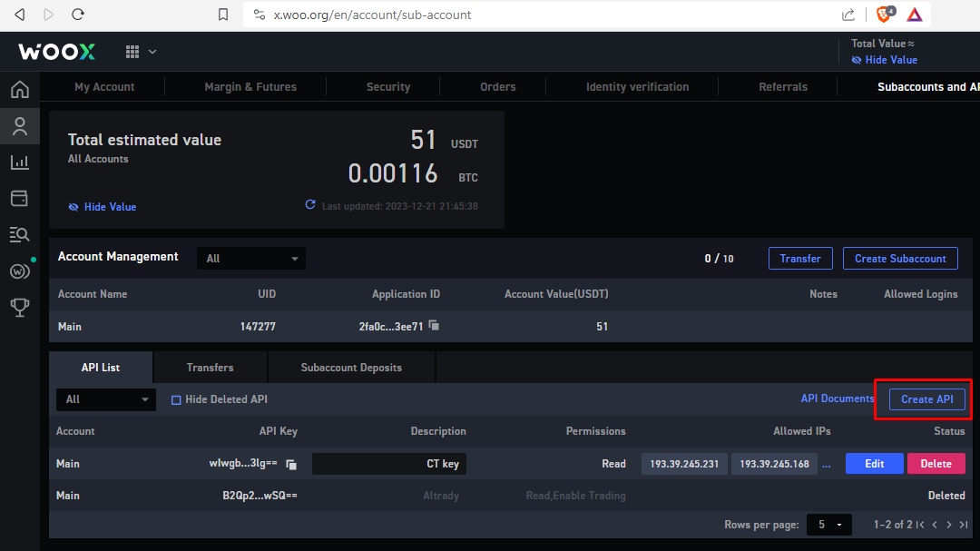Go back with the browser back arrow
980x551 pixels.
pos(19,15)
